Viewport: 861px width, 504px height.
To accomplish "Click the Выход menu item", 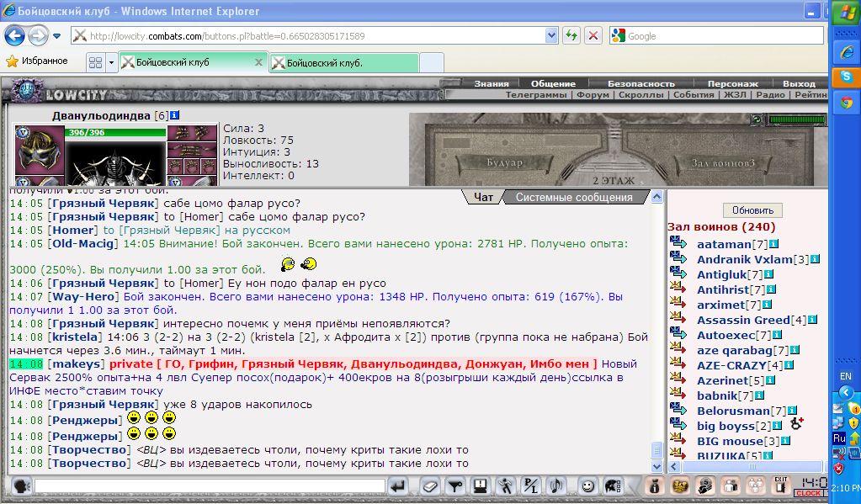I will (x=799, y=84).
